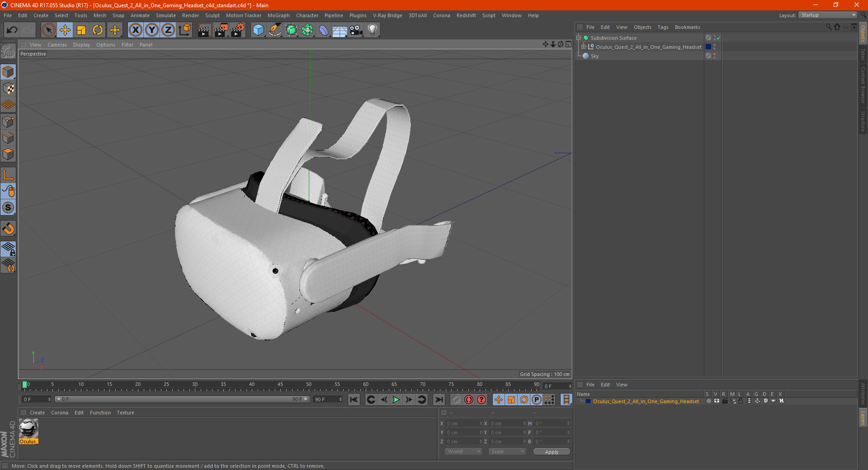Open the File menu
Screen dimensions: 868x470
coord(8,15)
